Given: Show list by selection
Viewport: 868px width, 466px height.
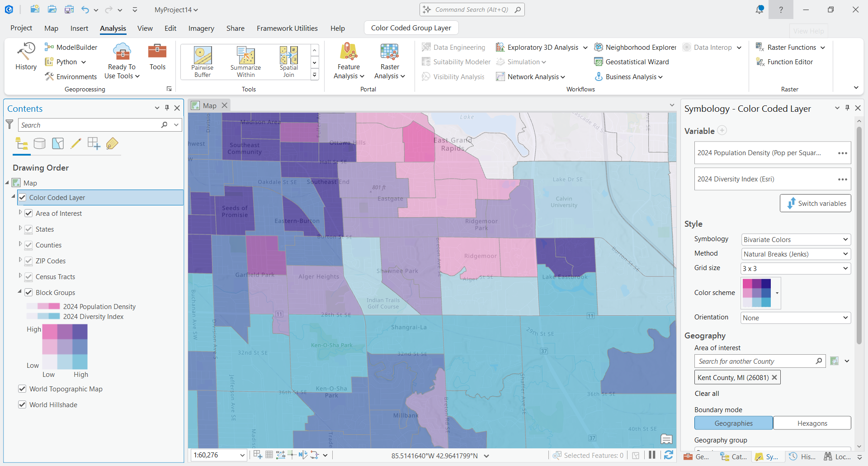Looking at the screenshot, I should 58,144.
